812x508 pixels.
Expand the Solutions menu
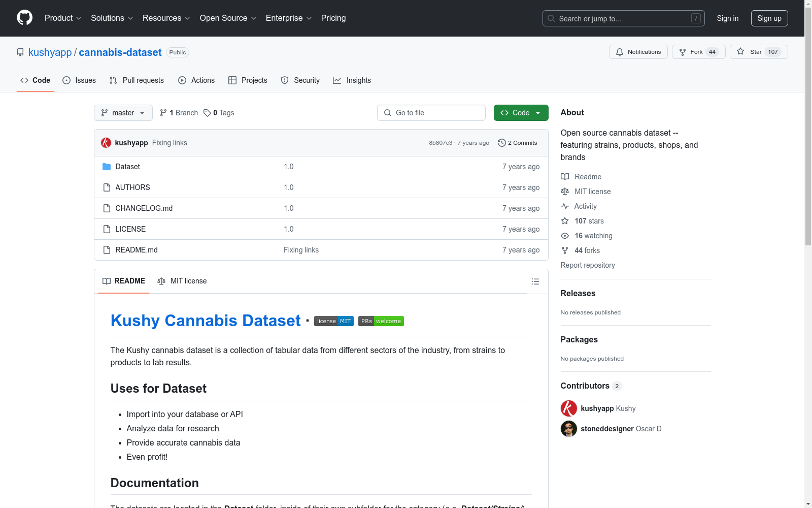(112, 18)
